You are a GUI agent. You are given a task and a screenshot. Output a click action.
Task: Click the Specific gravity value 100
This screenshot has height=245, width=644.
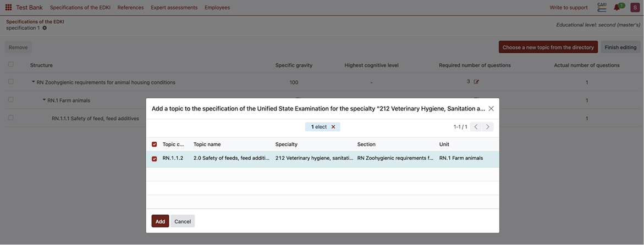294,82
